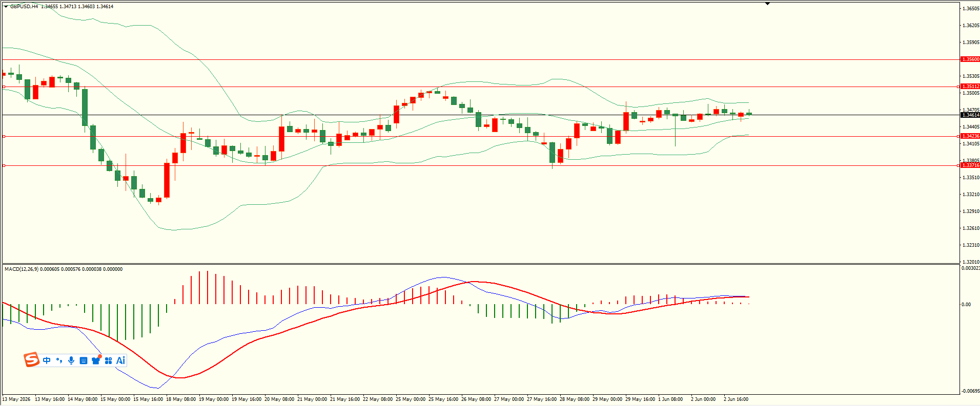
Task: Click the 13 May 2026 date label
Action: [16, 399]
